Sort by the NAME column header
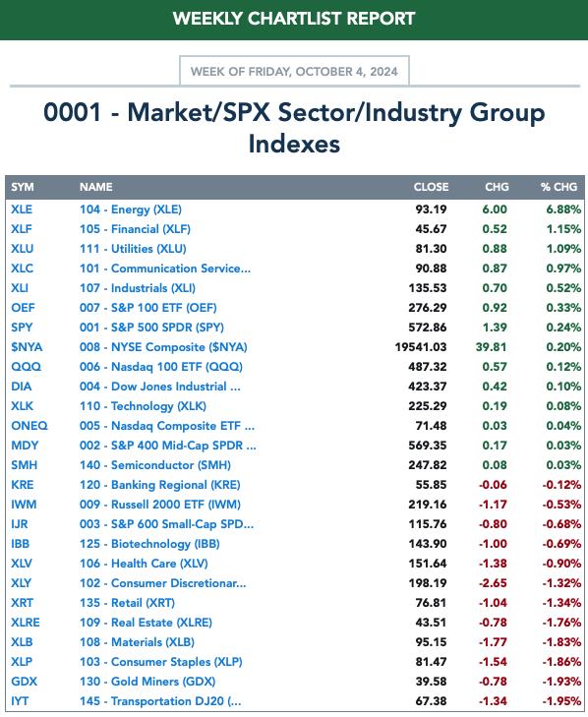588x717 pixels. pyautogui.click(x=96, y=187)
